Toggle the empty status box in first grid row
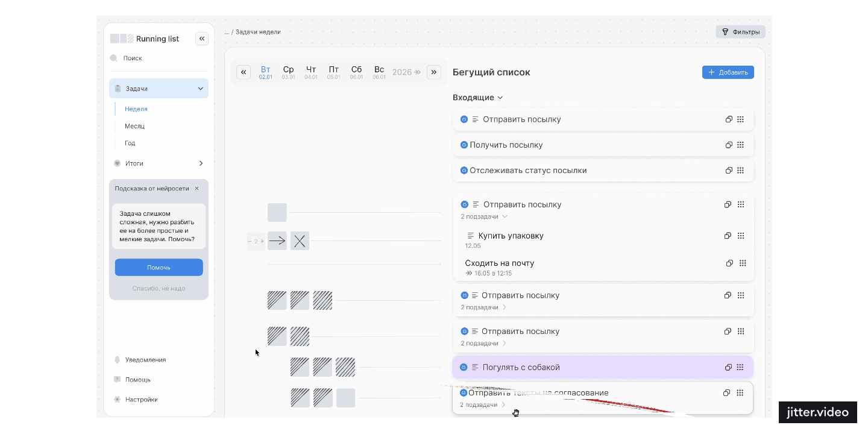The width and height of the screenshot is (868, 434). click(x=277, y=212)
